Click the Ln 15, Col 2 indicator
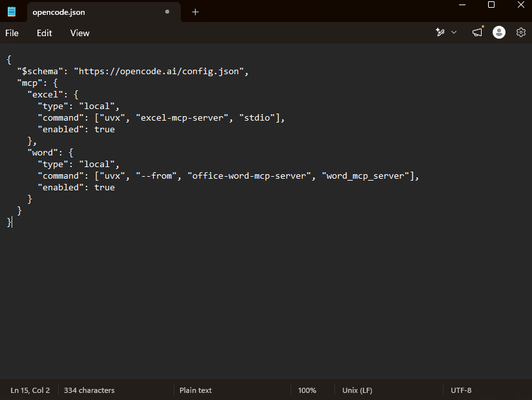Image resolution: width=532 pixels, height=400 pixels. coord(30,390)
